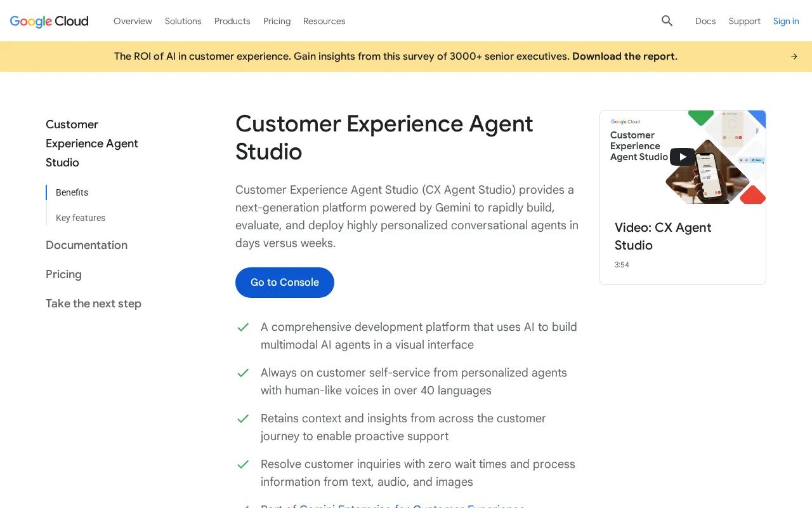This screenshot has height=508, width=812.
Task: Open the Pricing nav item
Action: 277,21
